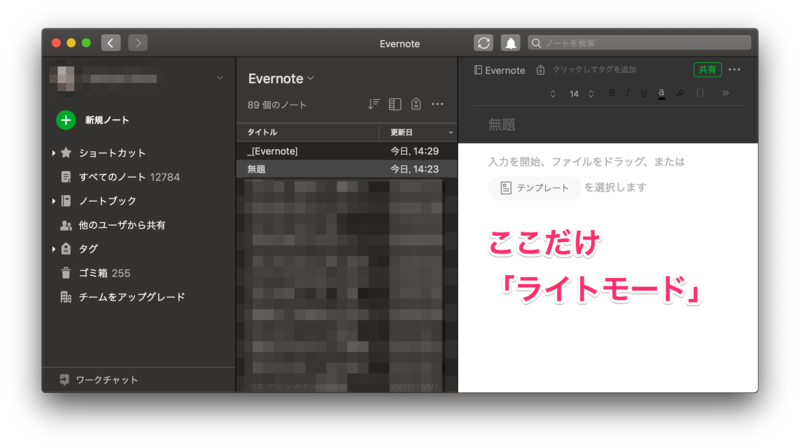The image size is (800, 448).
Task: Open ワークチャット at sidebar bottom
Action: click(x=98, y=380)
